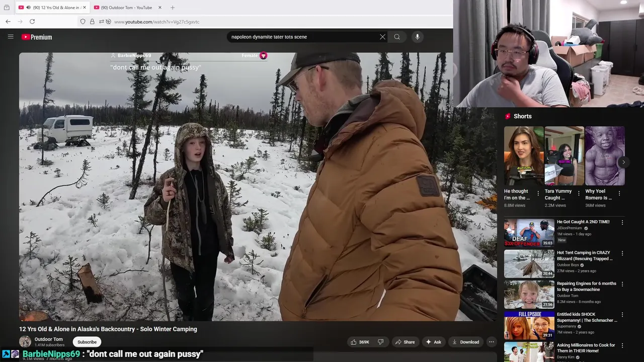Open options for 'He Got Caught A 2ND TIME!'
The image size is (644, 362).
pos(622,222)
